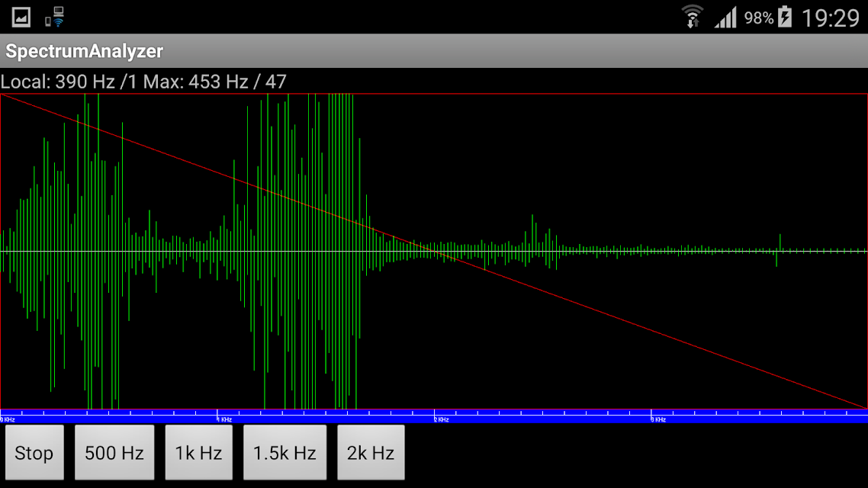Tap the 98% battery percentage
868x488 pixels.
pyautogui.click(x=758, y=18)
